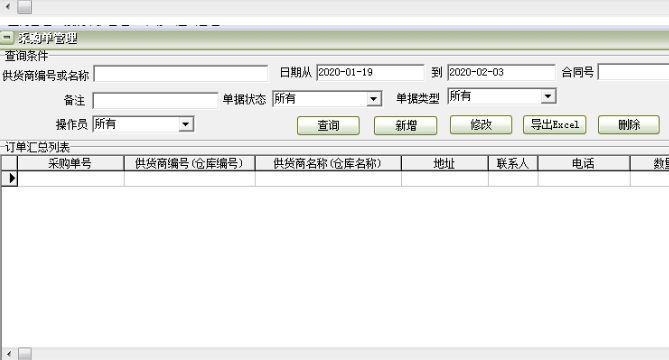Open the 单据类型 dropdown
The image size is (669, 360).
click(x=548, y=96)
